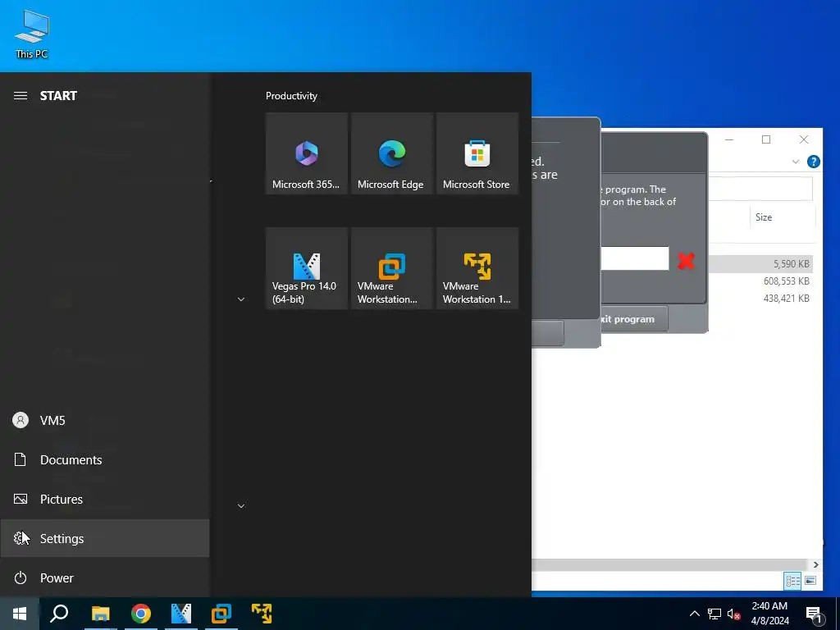
Task: Launch Microsoft Edge from Start tiles
Action: click(391, 153)
